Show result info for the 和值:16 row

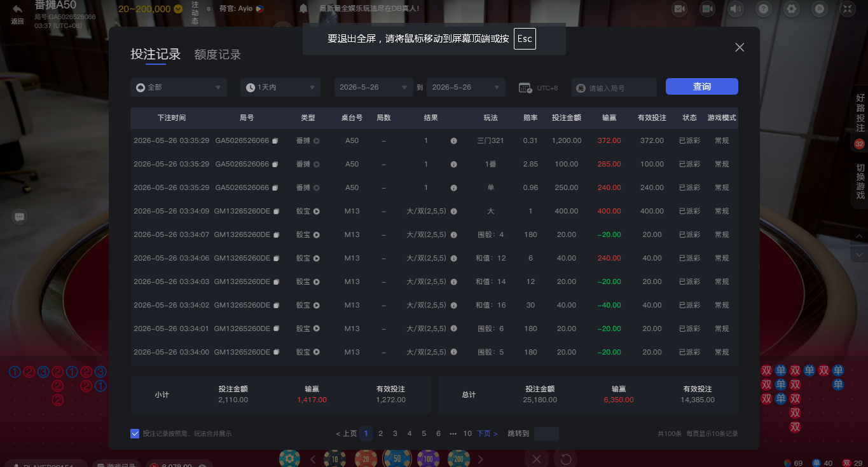pyautogui.click(x=453, y=305)
